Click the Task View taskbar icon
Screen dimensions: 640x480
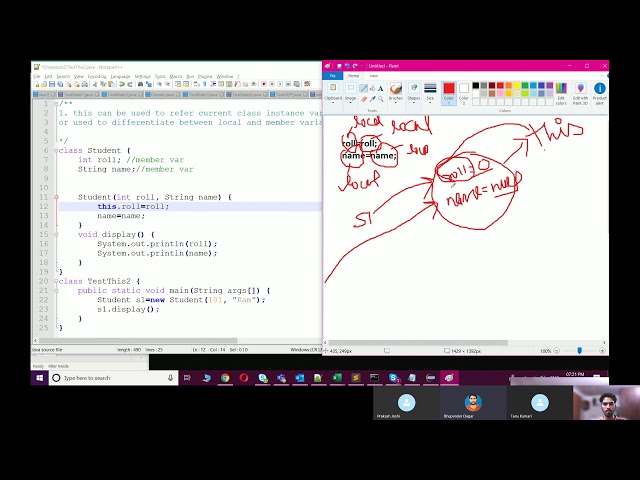point(187,378)
